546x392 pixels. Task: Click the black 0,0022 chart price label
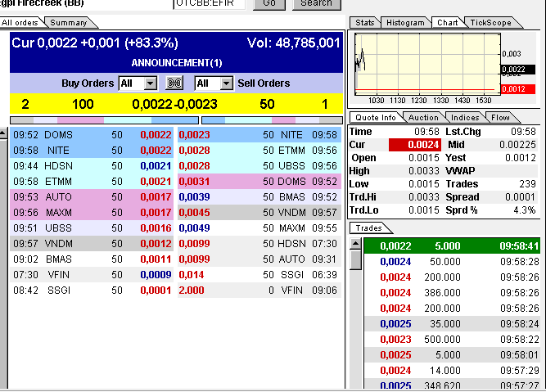point(518,70)
